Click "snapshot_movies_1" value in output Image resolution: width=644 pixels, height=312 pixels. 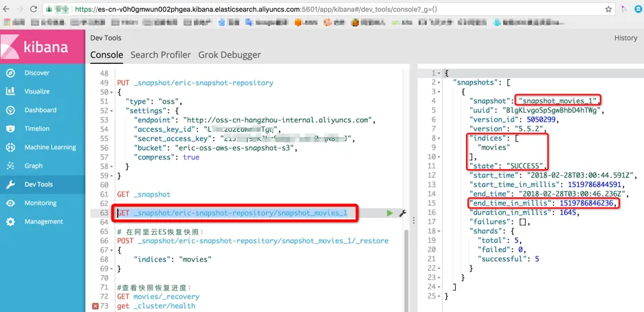coord(559,100)
